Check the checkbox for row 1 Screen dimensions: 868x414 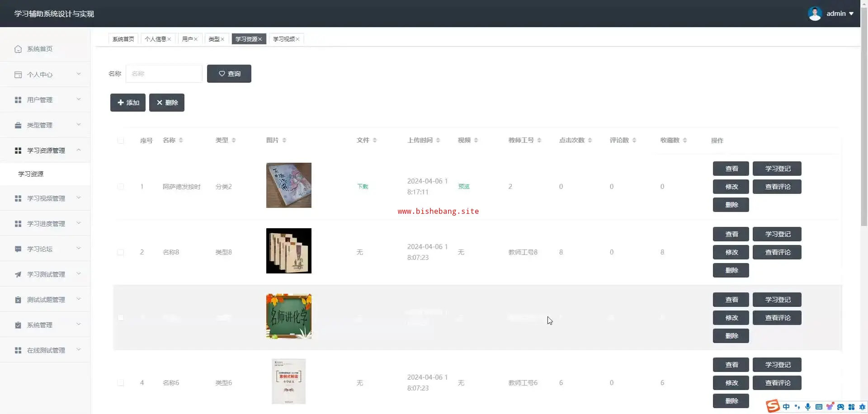click(x=121, y=187)
